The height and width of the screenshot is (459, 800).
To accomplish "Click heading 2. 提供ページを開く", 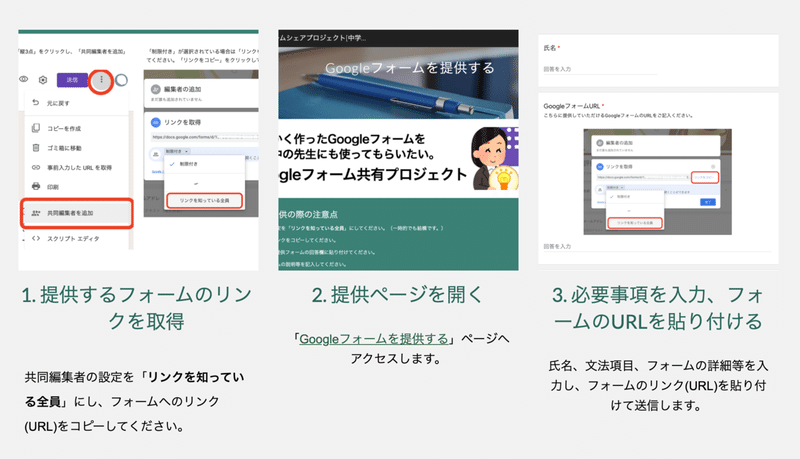I will tap(397, 295).
